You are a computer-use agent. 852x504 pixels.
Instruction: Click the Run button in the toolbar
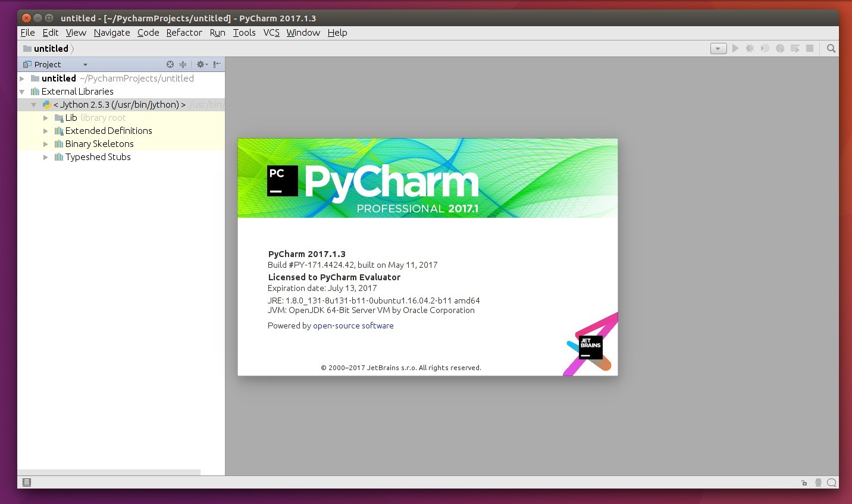(735, 48)
